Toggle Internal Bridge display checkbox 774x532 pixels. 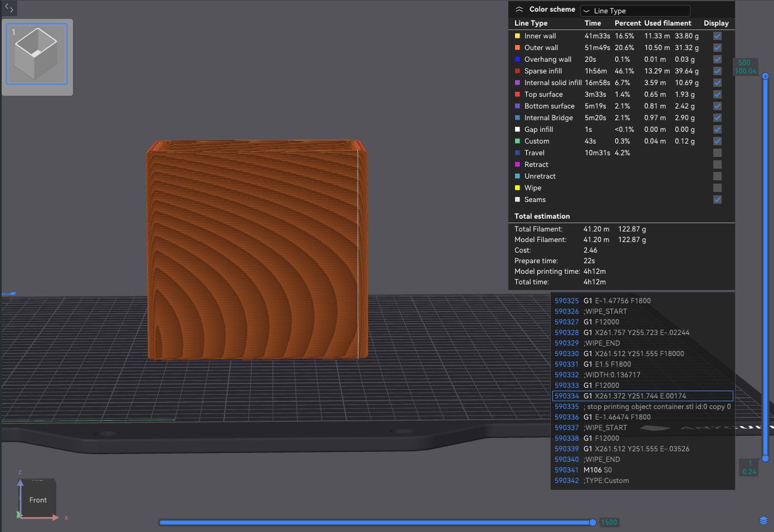click(x=717, y=117)
